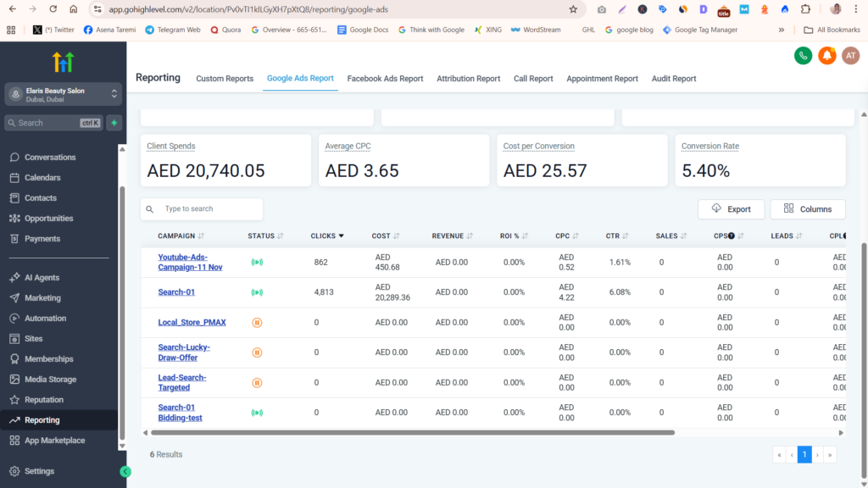The image size is (868, 488).
Task: Open AI Agents in the sidebar
Action: coord(42,278)
